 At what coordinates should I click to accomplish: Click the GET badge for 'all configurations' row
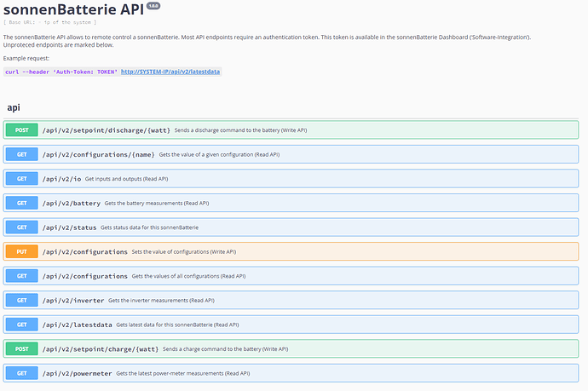tap(22, 276)
